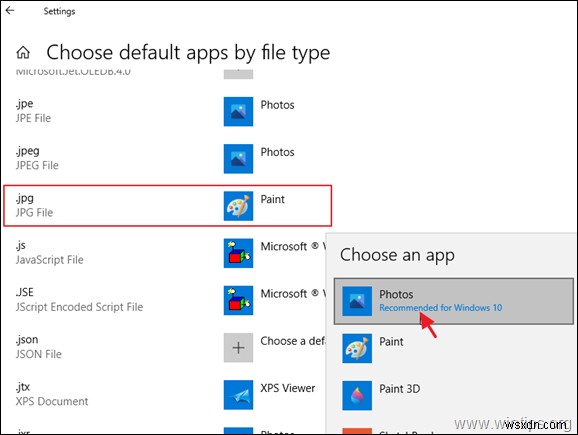Select the .jpe extension text
The width and height of the screenshot is (578, 435).
[24, 104]
